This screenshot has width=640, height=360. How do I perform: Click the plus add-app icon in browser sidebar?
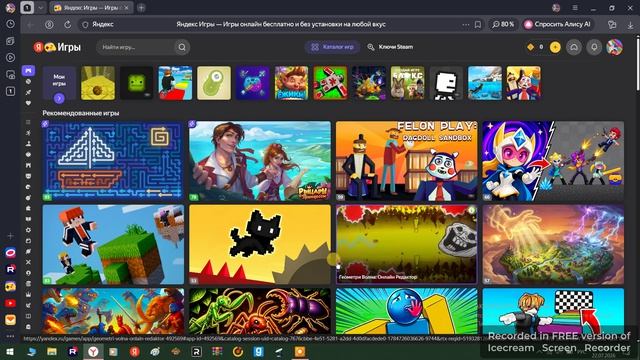[x=11, y=236]
